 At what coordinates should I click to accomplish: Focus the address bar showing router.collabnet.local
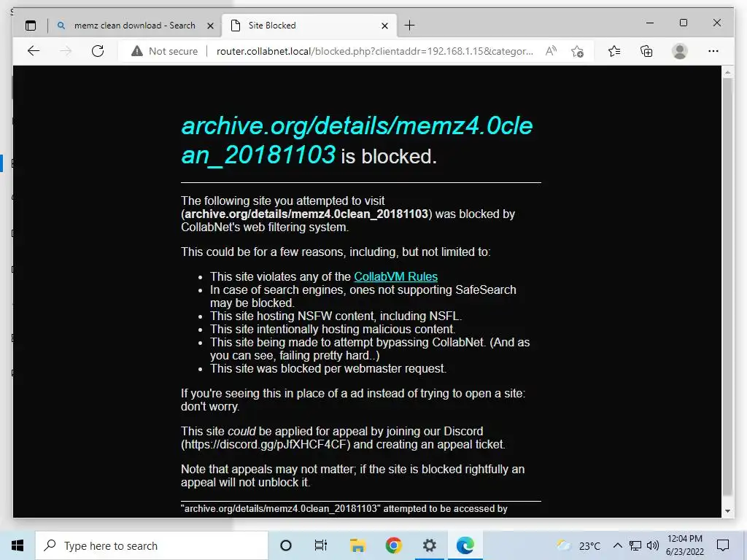point(374,51)
